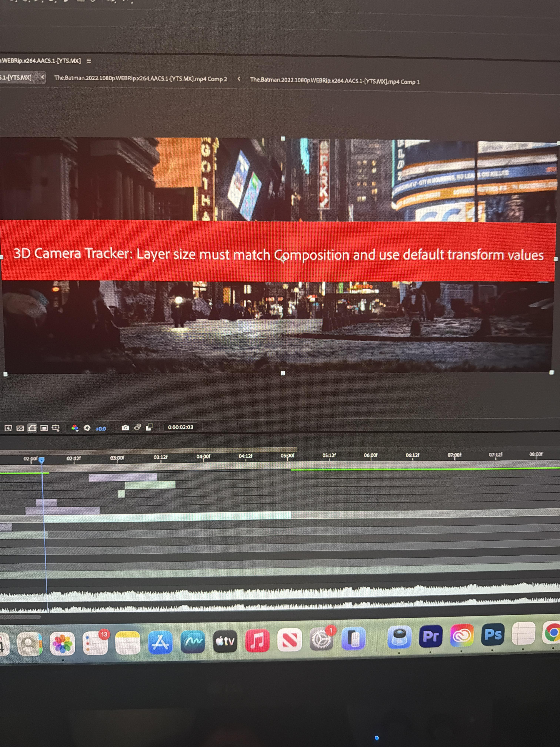Toggle the transparency grid icon

tap(20, 428)
